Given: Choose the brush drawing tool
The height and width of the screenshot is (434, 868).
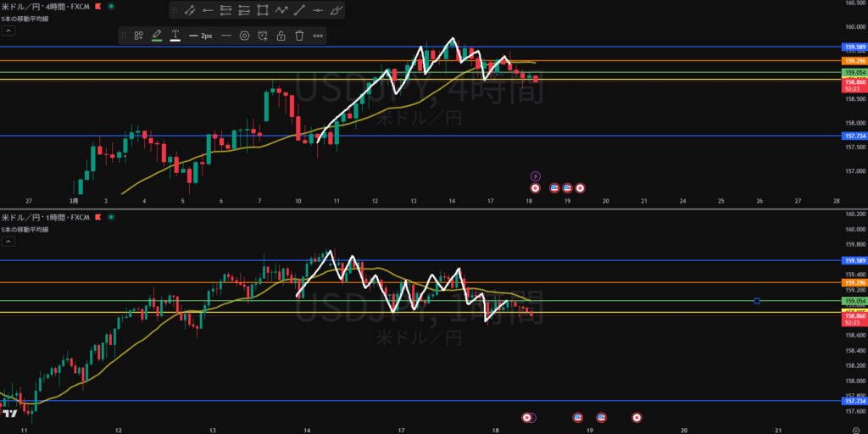Looking at the screenshot, I should pos(337,11).
